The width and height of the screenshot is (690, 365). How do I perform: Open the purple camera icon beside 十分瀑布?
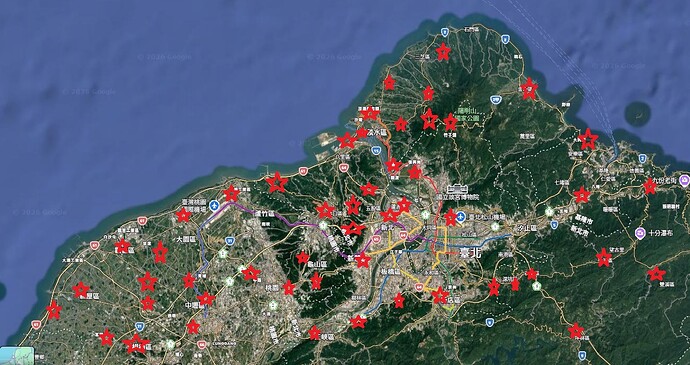coord(640,233)
